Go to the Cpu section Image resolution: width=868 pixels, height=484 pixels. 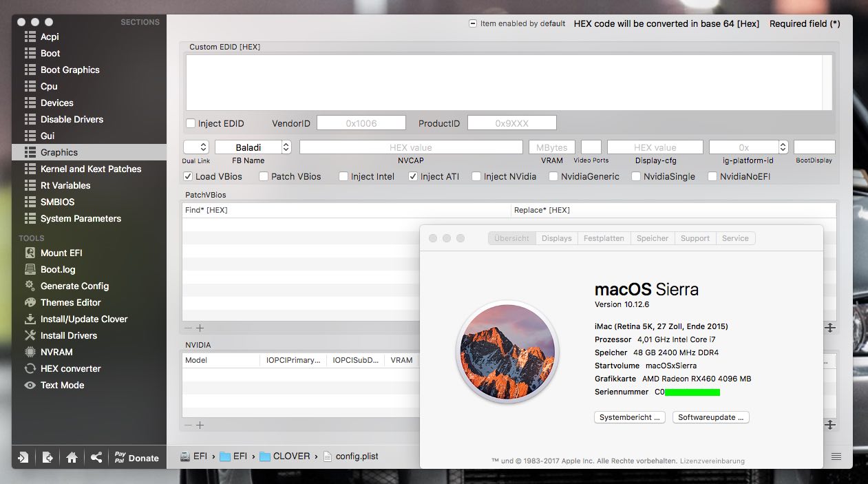[89, 86]
